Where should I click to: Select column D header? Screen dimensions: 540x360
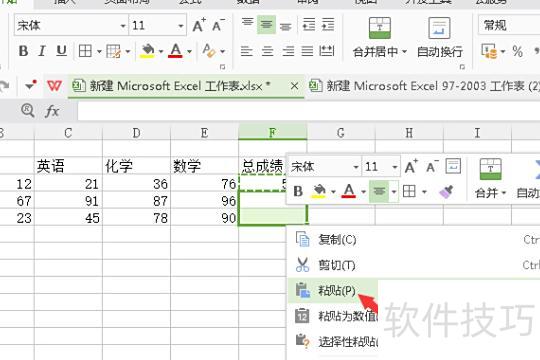[x=136, y=133]
